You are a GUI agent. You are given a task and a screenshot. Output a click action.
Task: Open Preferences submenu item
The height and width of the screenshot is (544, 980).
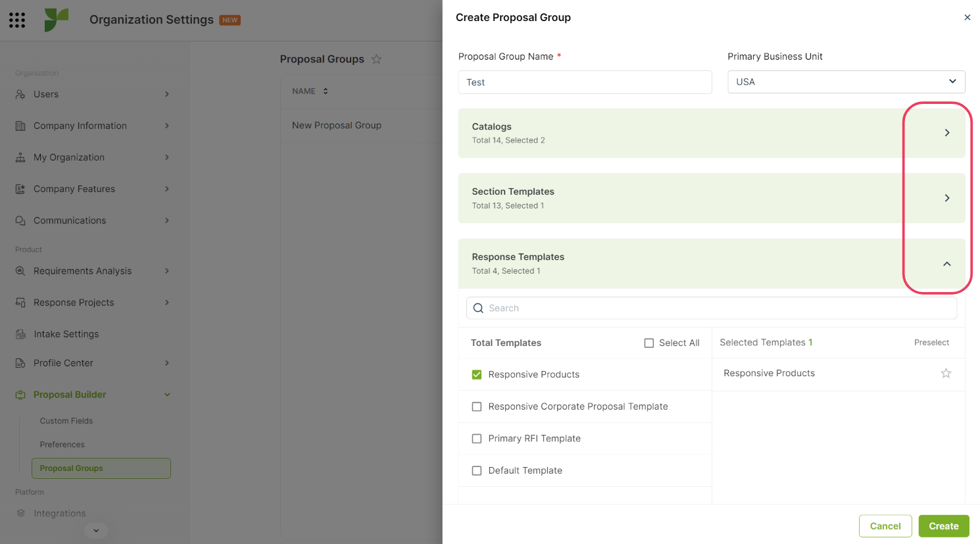click(x=62, y=445)
